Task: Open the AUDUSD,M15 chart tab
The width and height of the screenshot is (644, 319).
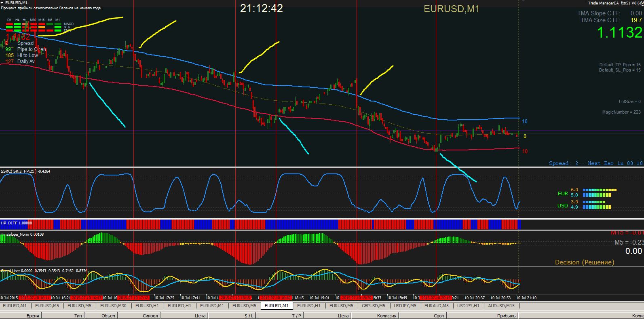Action: point(501,306)
